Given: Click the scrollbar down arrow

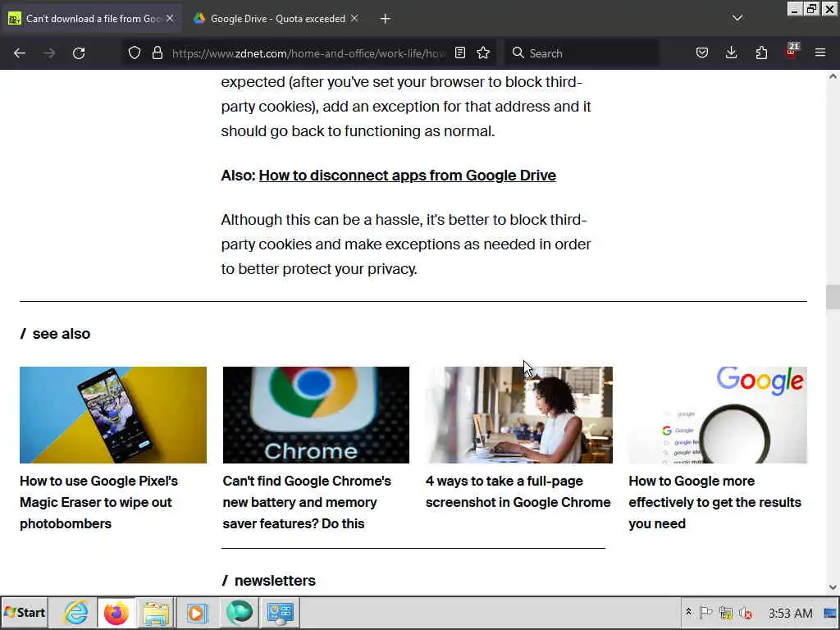Looking at the screenshot, I should (x=833, y=587).
